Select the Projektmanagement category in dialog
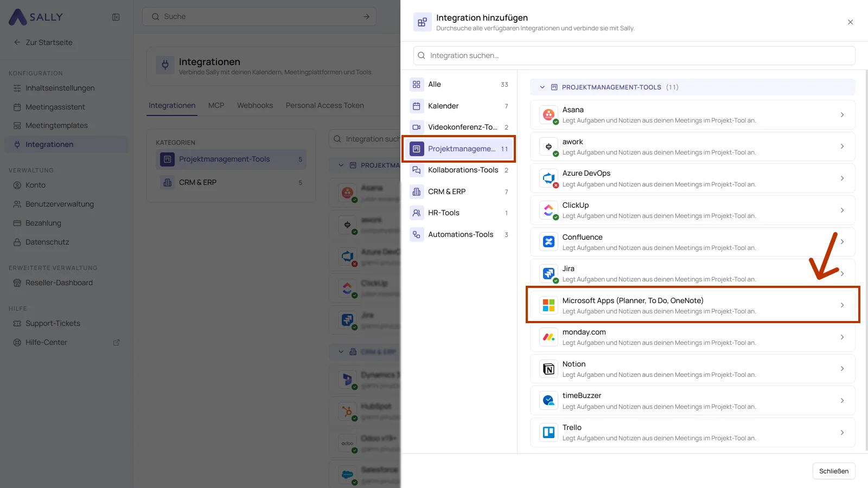This screenshot has height=488, width=868. pos(459,149)
